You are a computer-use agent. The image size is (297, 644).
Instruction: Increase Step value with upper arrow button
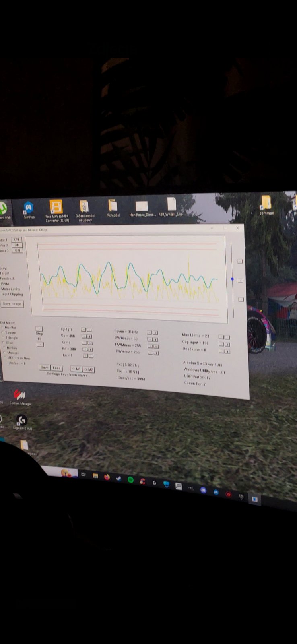[39, 329]
